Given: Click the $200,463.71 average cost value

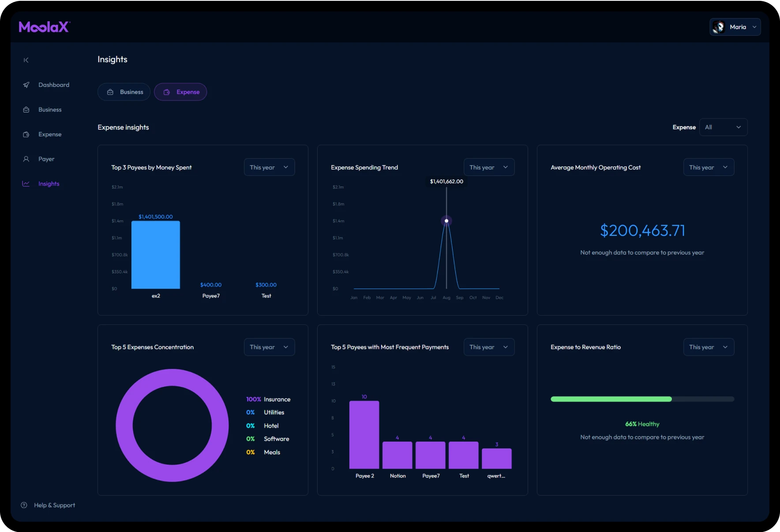Looking at the screenshot, I should pyautogui.click(x=642, y=231).
